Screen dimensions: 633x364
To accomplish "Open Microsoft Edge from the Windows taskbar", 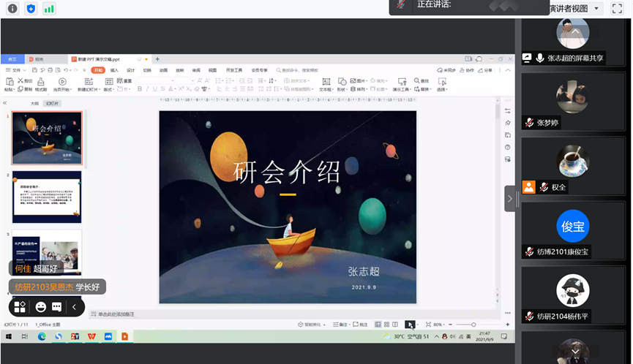I will pyautogui.click(x=42, y=336).
